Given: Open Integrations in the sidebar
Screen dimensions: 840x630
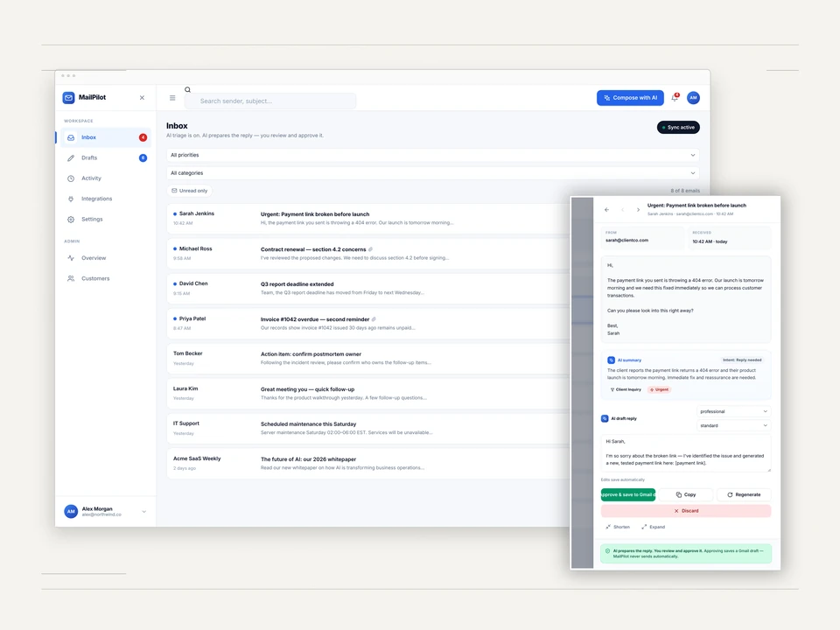Looking at the screenshot, I should (x=104, y=199).
